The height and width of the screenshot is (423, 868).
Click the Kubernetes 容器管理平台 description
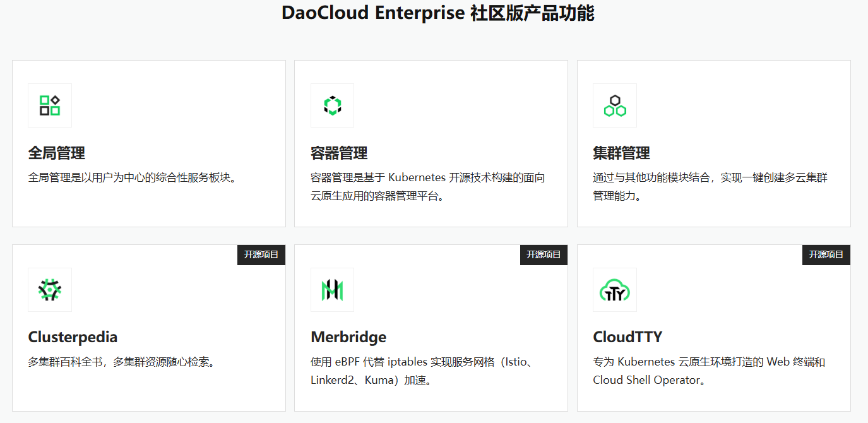pyautogui.click(x=427, y=187)
